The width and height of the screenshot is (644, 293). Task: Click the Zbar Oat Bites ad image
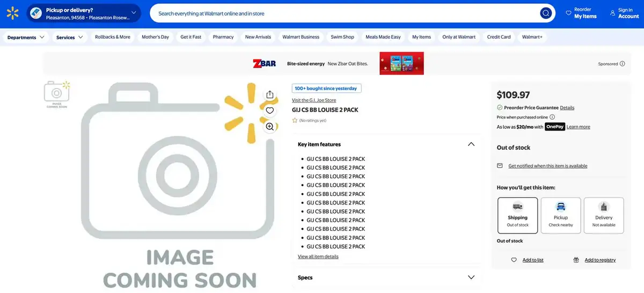click(401, 63)
